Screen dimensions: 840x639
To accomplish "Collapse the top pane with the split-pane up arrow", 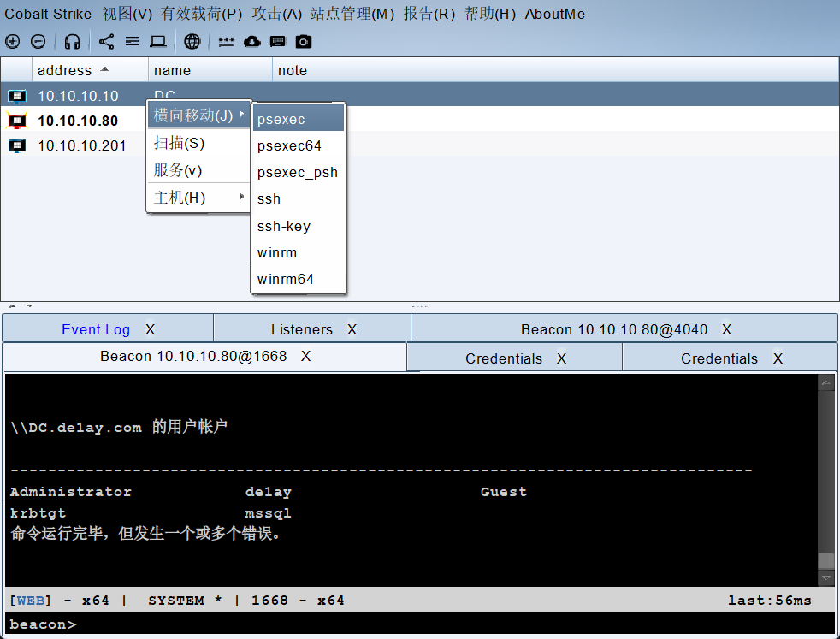I will point(13,306).
